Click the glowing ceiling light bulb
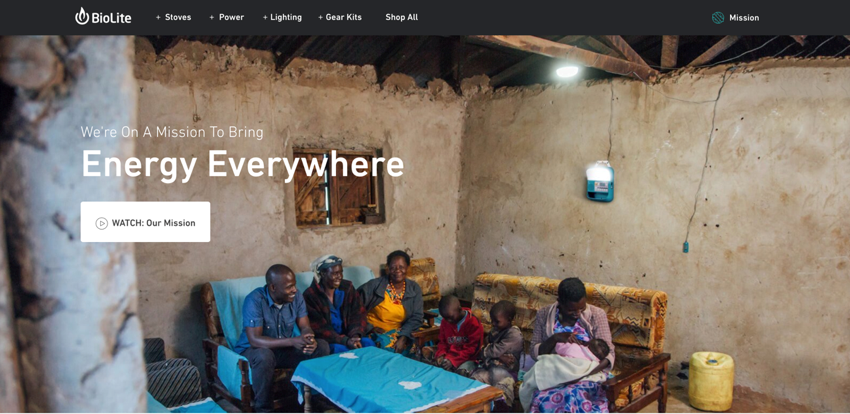 pos(567,71)
